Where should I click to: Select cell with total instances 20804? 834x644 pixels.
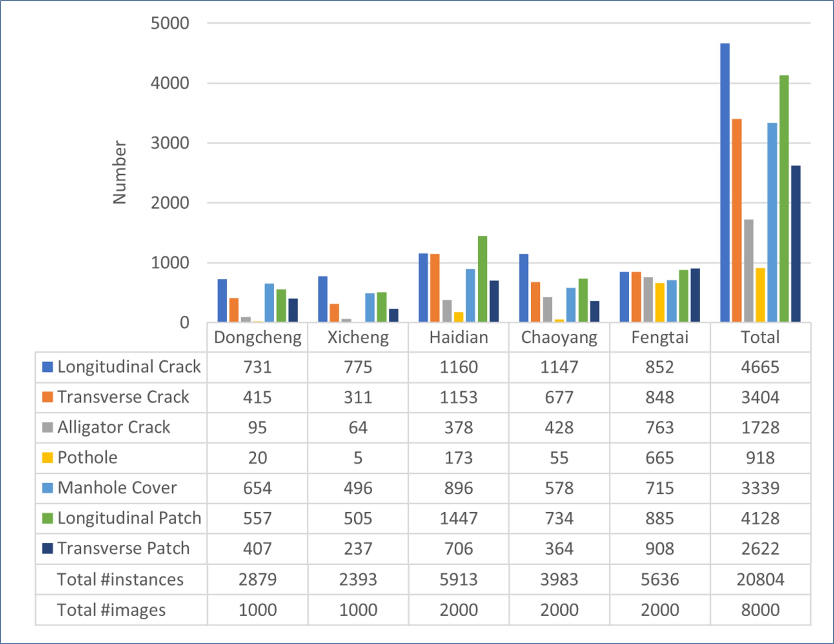click(x=760, y=579)
